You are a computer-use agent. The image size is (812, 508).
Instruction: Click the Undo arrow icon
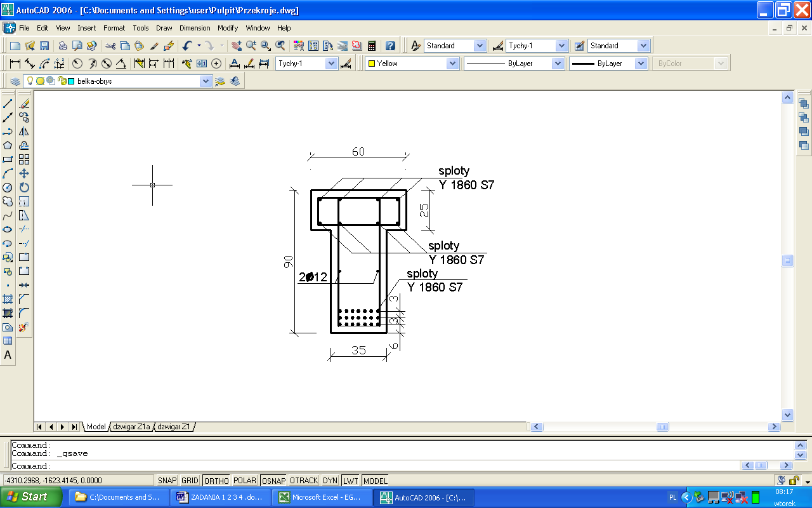(x=187, y=46)
